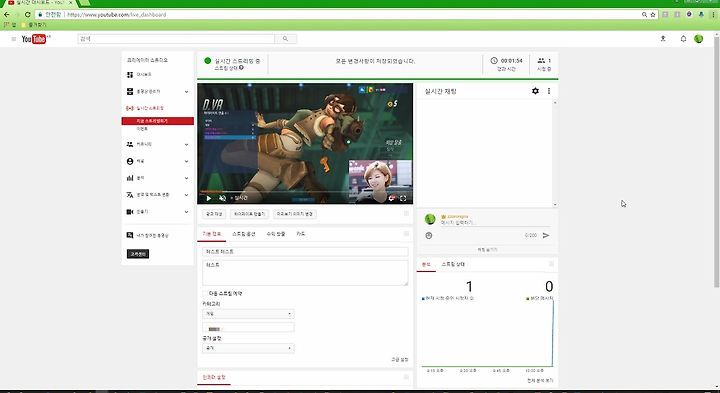This screenshot has height=393, width=720.
Task: Open Events under Live Streaming
Action: (x=142, y=129)
